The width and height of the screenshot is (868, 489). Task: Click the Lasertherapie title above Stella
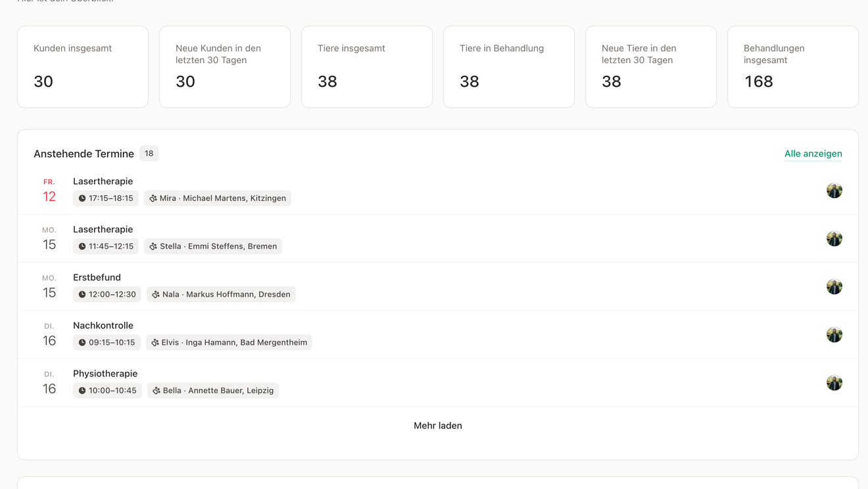click(x=103, y=230)
